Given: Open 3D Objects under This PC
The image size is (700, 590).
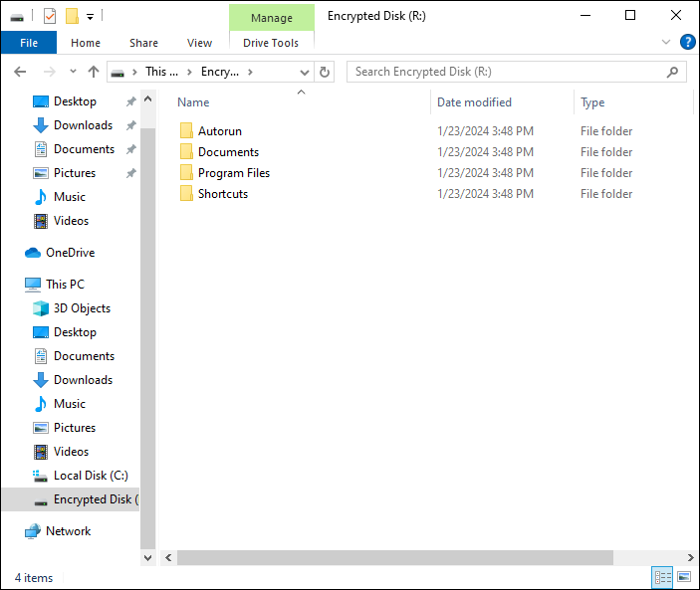Looking at the screenshot, I should 82,308.
